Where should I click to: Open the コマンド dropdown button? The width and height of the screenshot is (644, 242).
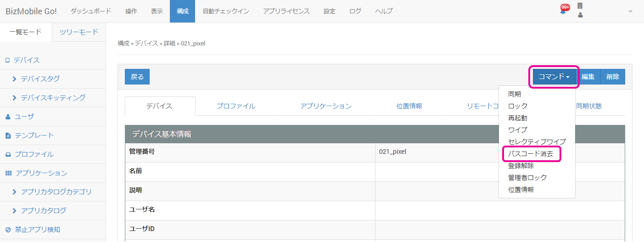[x=554, y=77]
